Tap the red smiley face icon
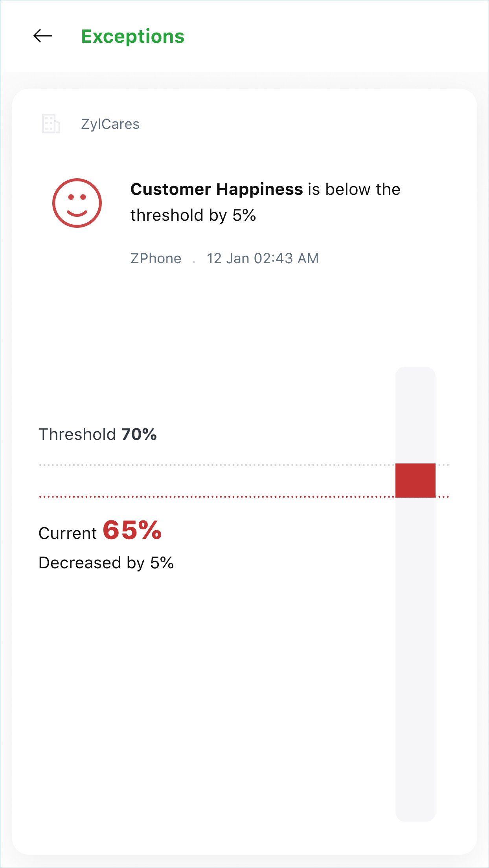489x868 pixels. [x=77, y=203]
